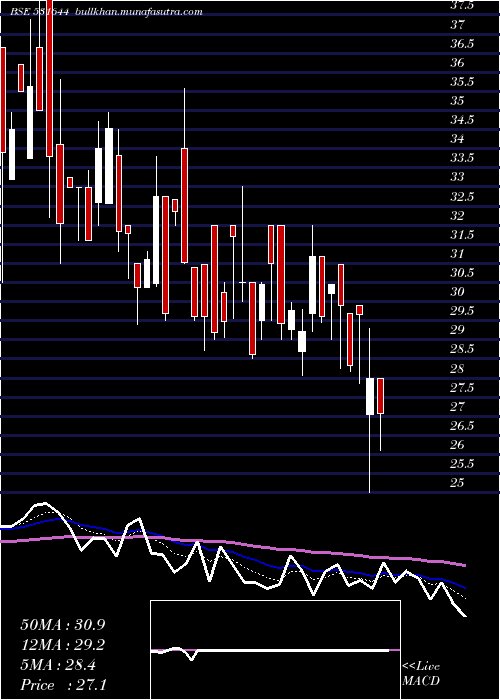
Task: Select the 35 price level label
Action: (457, 101)
